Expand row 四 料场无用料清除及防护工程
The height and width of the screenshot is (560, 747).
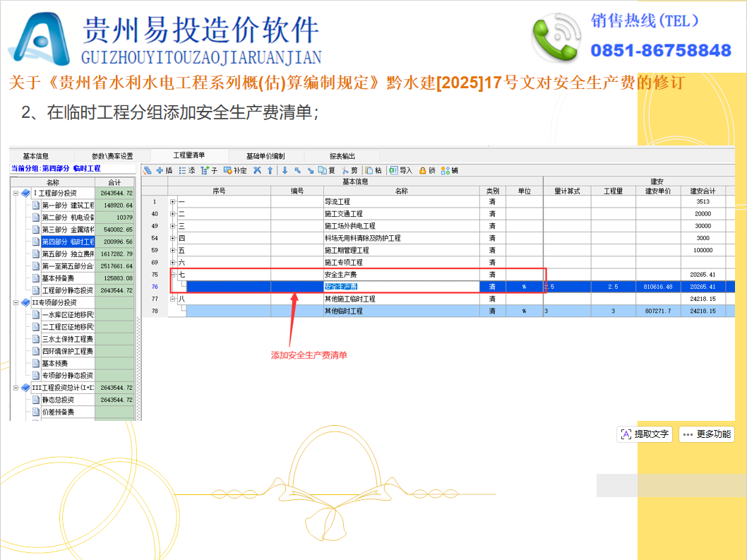click(173, 238)
